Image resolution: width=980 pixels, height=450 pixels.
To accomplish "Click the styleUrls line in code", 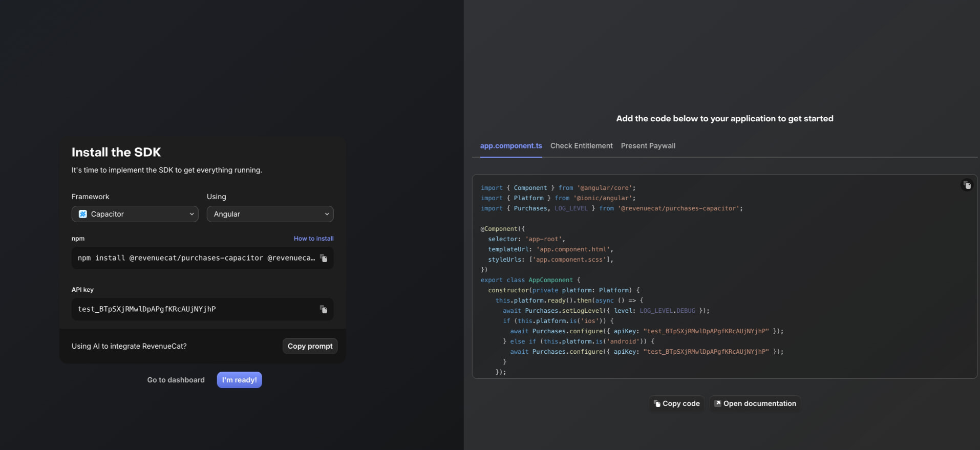I will tap(551, 260).
